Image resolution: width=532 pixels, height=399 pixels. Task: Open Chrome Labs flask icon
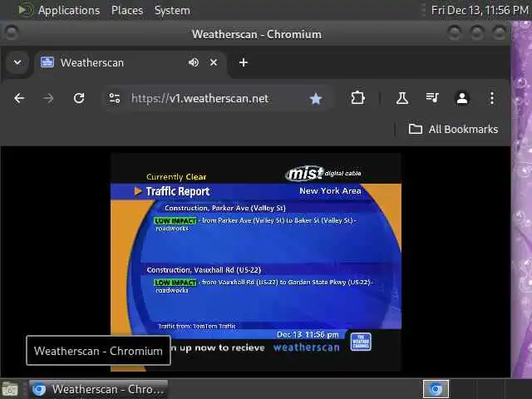pyautogui.click(x=402, y=98)
